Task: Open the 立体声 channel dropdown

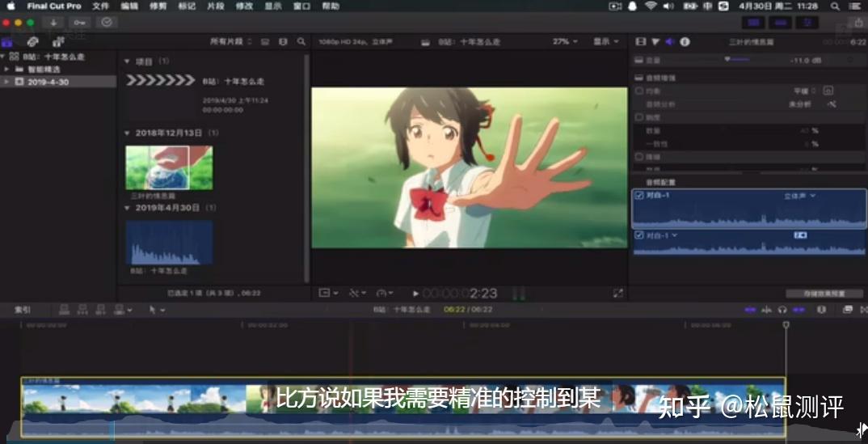Action: 800,196
